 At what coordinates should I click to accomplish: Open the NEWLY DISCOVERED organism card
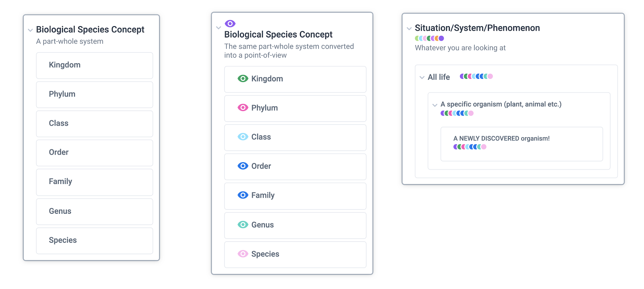521,143
